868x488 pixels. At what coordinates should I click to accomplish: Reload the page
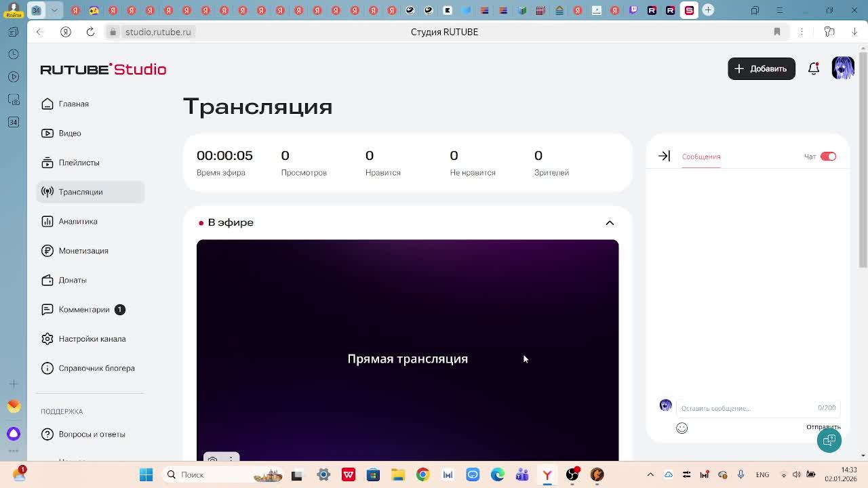tap(90, 32)
